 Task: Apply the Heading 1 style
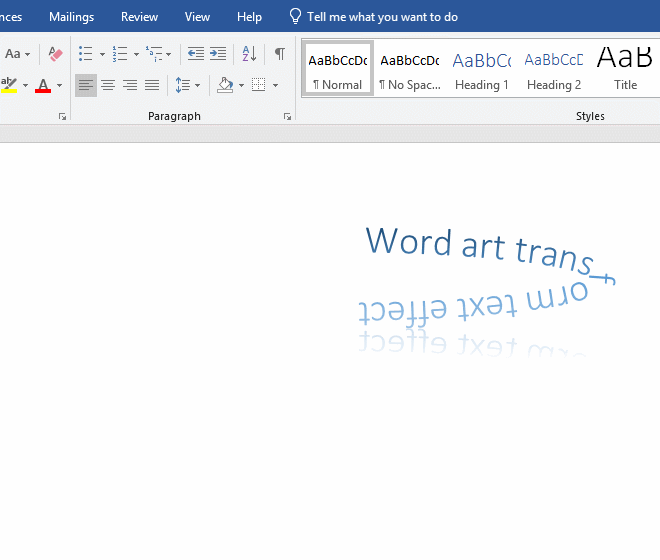(482, 69)
